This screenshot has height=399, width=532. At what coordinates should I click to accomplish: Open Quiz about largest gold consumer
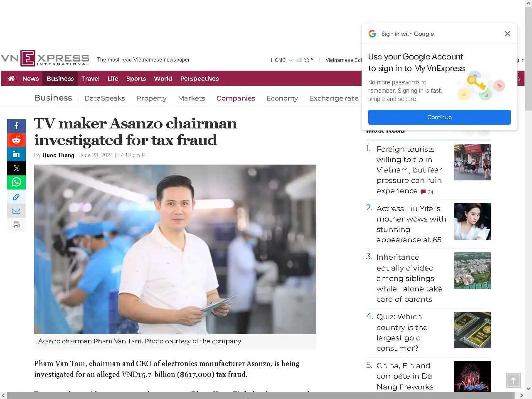coord(401,332)
